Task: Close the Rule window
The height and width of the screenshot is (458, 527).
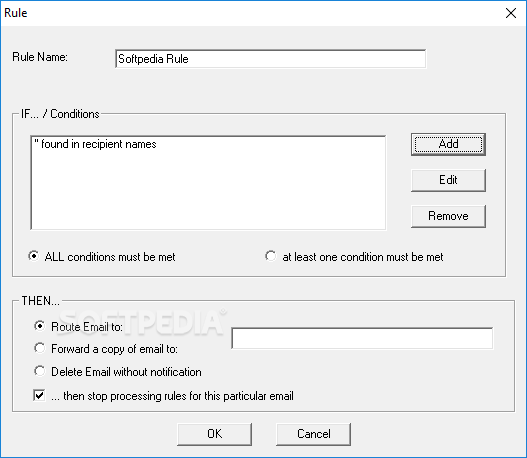Action: coord(511,13)
